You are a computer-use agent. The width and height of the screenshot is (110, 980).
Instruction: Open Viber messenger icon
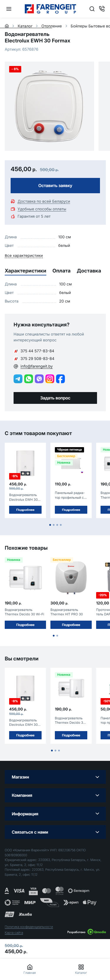tap(39, 379)
